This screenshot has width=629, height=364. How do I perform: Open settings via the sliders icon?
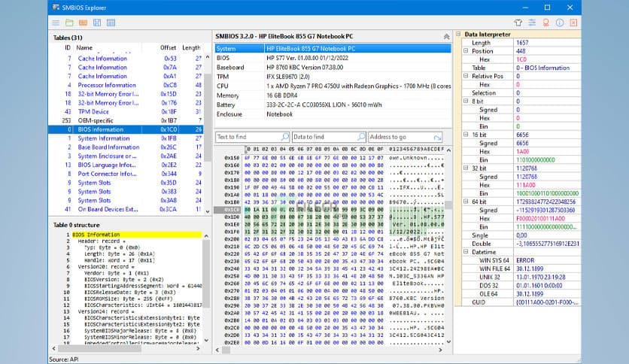[532, 23]
